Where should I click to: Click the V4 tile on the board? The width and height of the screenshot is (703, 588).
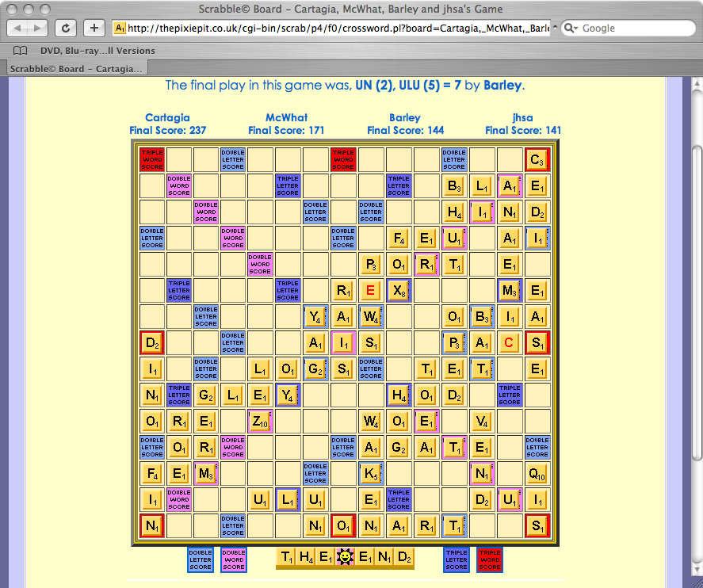tap(482, 422)
